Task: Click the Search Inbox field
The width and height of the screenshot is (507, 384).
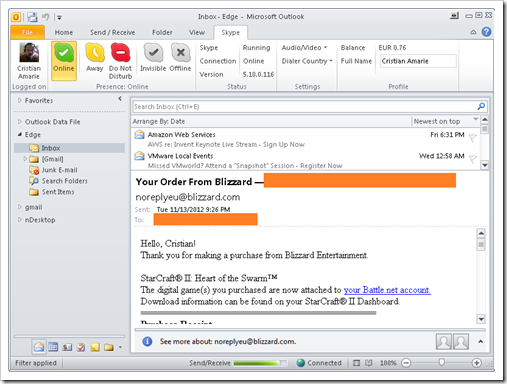Action: (x=304, y=107)
